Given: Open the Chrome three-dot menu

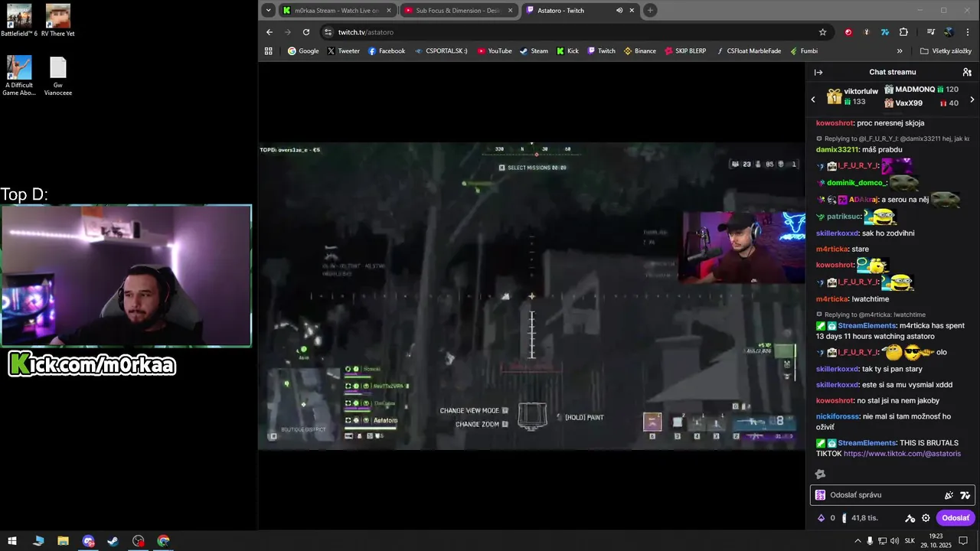Looking at the screenshot, I should [x=968, y=32].
